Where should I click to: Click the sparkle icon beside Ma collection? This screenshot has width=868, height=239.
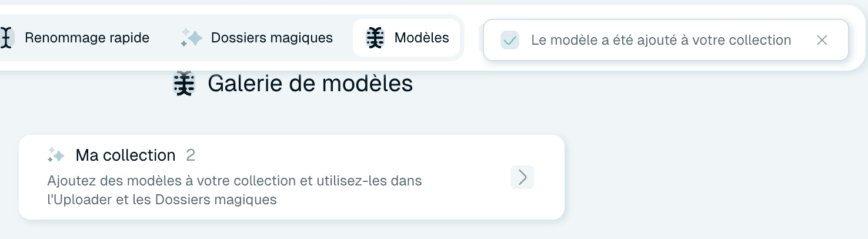[x=56, y=155]
